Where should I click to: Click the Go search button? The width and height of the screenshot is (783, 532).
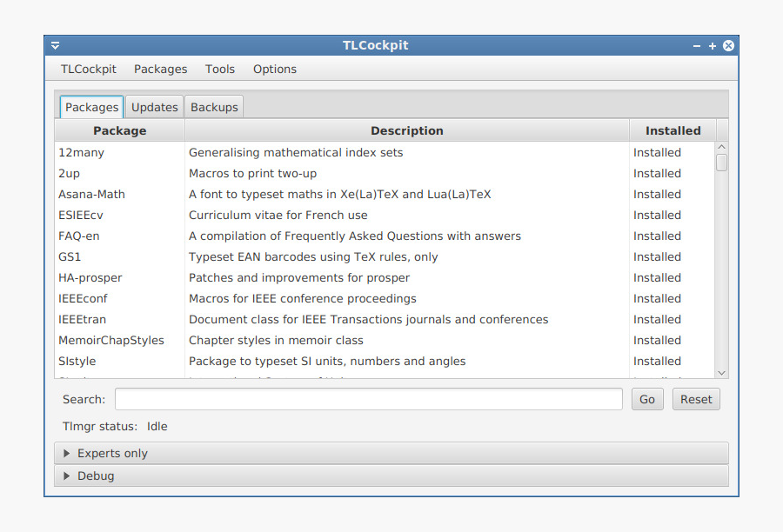[647, 399]
